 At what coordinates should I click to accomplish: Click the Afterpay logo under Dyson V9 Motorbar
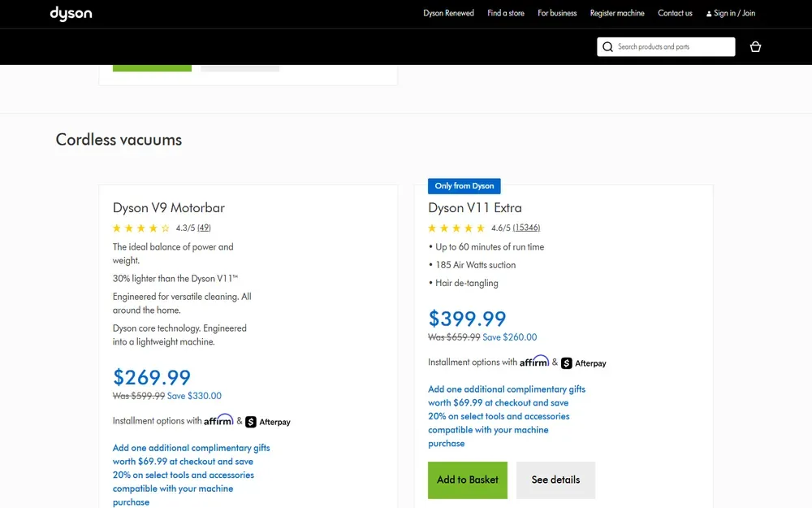(x=268, y=422)
